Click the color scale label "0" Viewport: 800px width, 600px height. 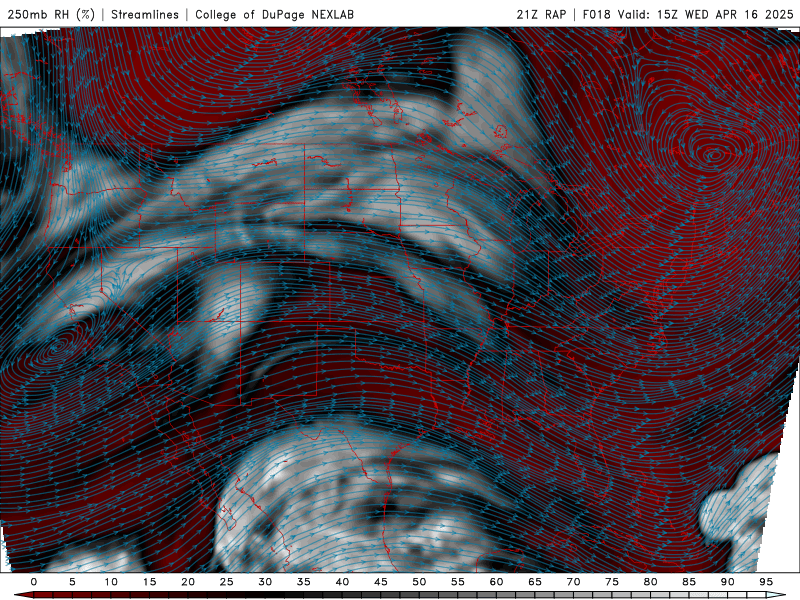pos(34,582)
